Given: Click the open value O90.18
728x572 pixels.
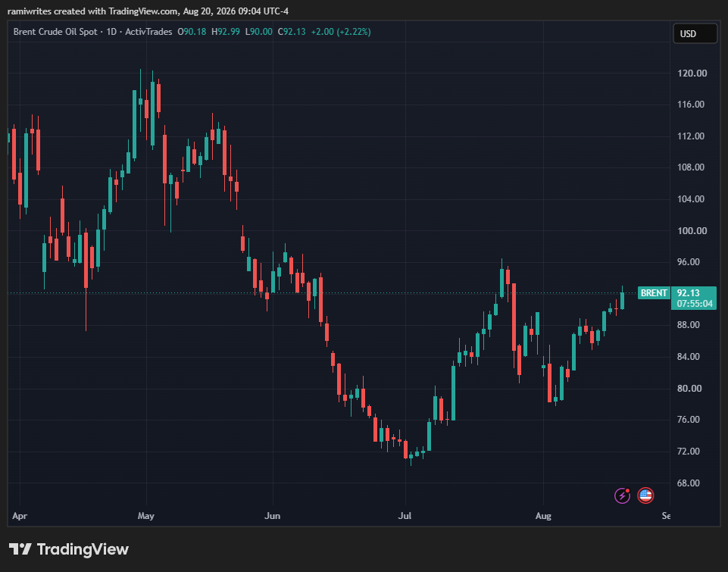Looking at the screenshot, I should pos(192,32).
